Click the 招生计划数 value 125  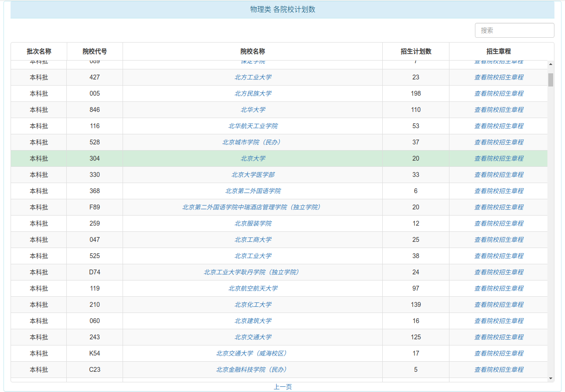coord(416,337)
